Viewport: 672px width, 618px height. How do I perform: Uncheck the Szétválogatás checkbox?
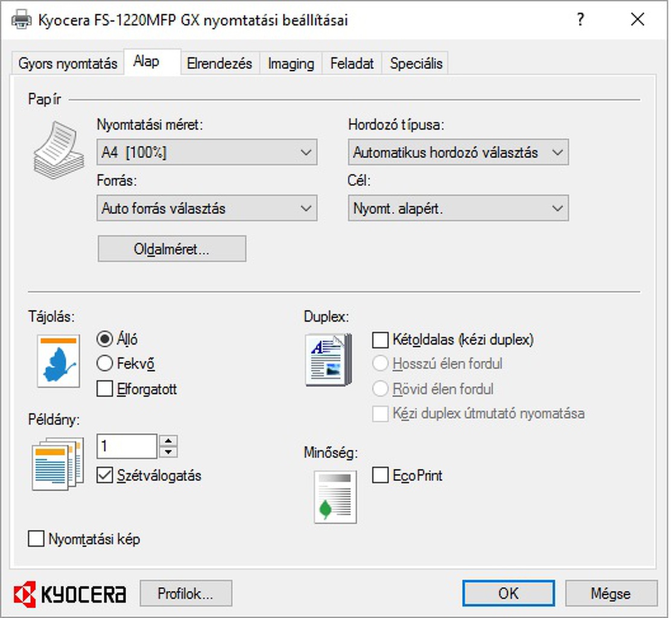click(x=105, y=476)
